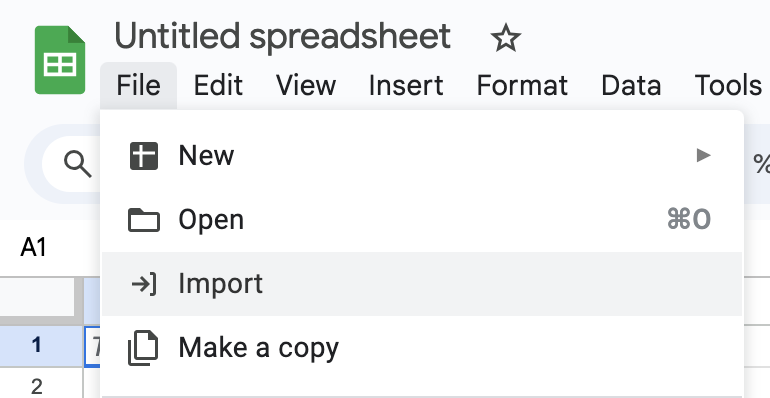Screen dimensions: 770x398
Task: Click the percent format icon
Action: click(761, 164)
